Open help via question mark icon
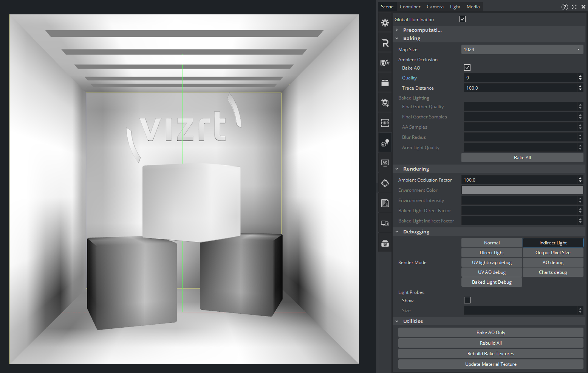 pos(564,7)
